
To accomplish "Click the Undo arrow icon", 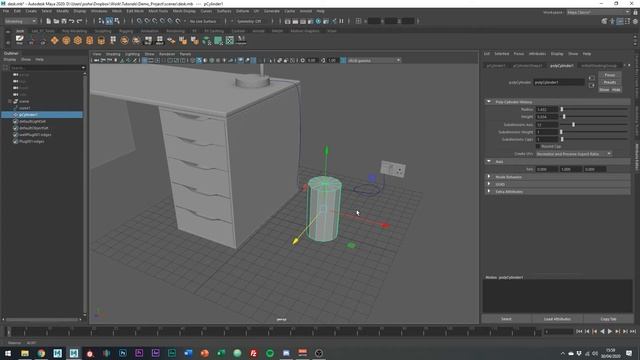I will click(x=71, y=21).
